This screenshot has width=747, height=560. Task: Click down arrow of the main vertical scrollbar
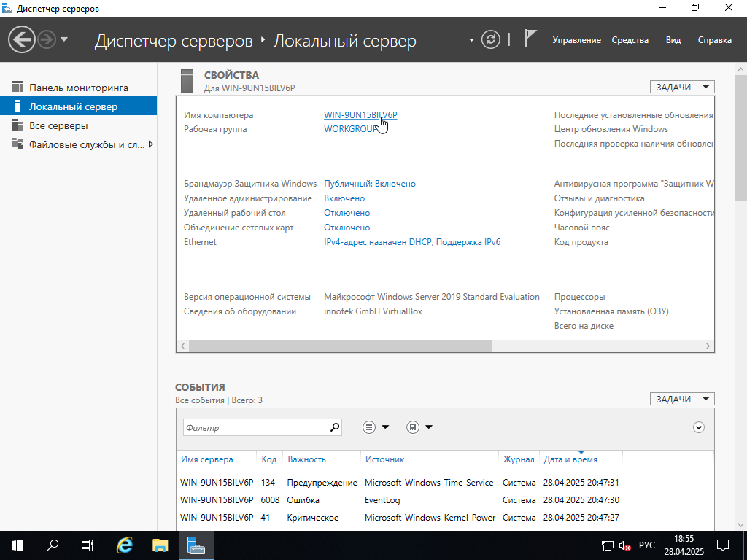coord(741,525)
